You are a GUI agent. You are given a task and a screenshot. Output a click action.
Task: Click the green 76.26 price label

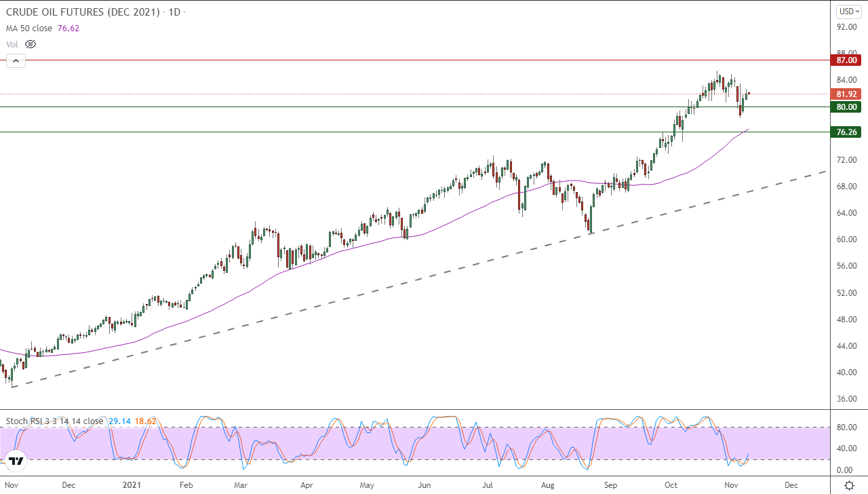(x=847, y=132)
